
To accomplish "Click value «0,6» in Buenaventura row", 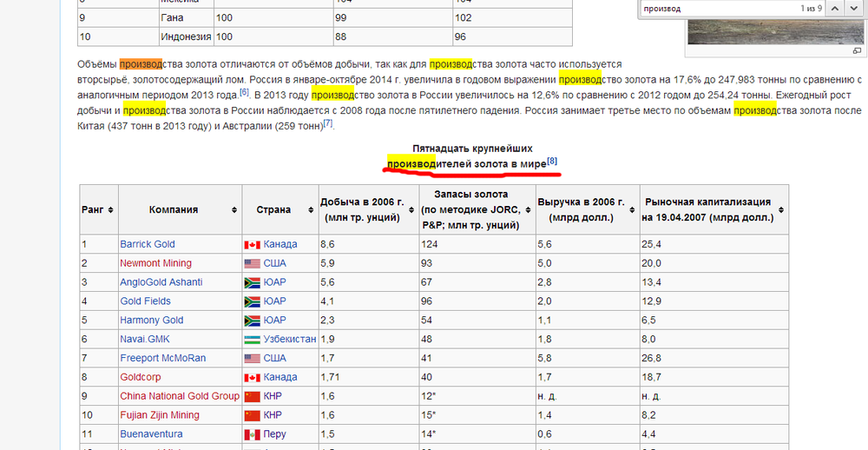I will coord(544,434).
